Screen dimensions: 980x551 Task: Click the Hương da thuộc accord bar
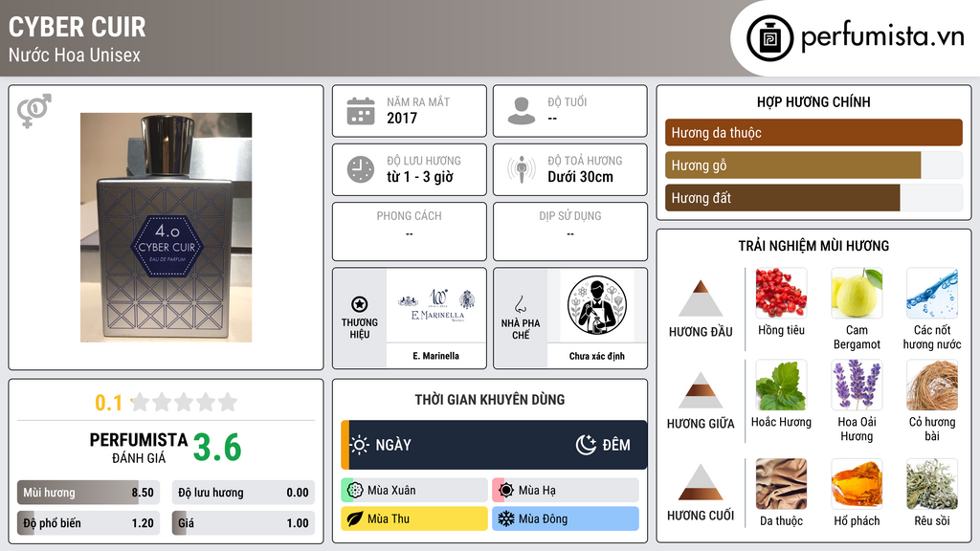(813, 132)
